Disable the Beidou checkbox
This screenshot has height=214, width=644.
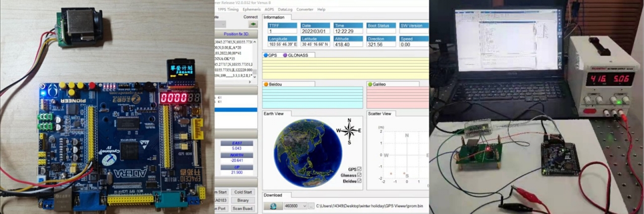359,181
